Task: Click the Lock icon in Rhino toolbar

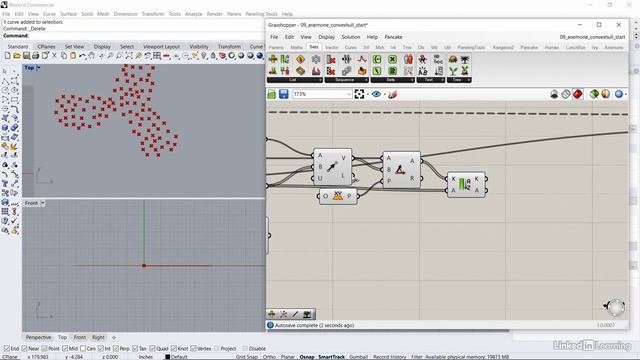Action: tap(213, 56)
